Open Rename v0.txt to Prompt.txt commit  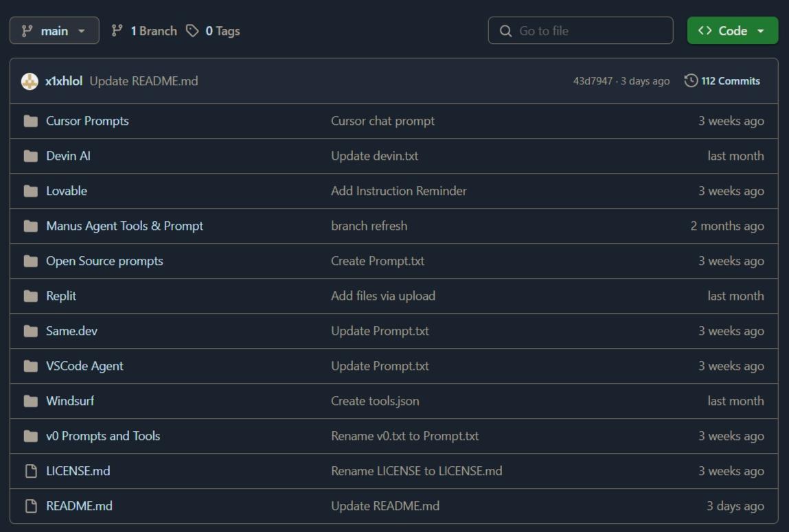[x=405, y=436]
